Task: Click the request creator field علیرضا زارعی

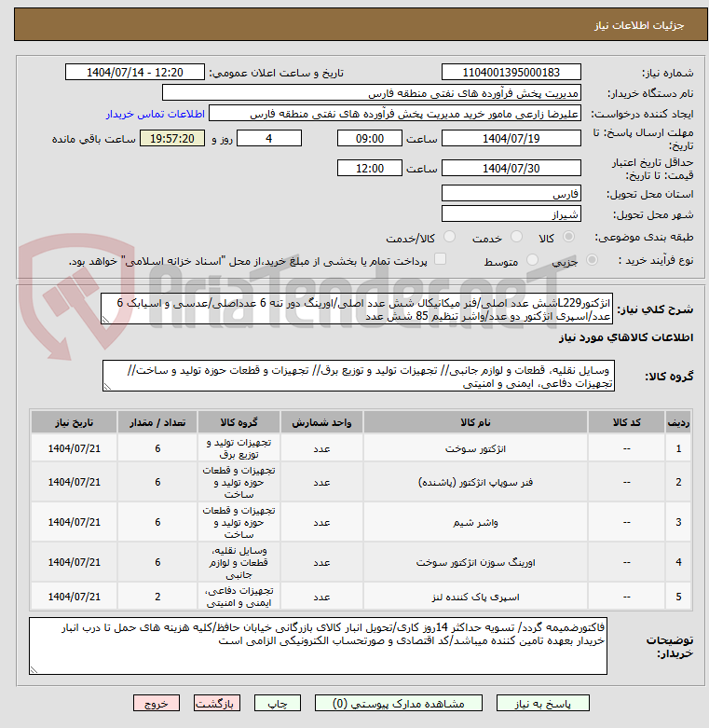Action: coord(394,114)
